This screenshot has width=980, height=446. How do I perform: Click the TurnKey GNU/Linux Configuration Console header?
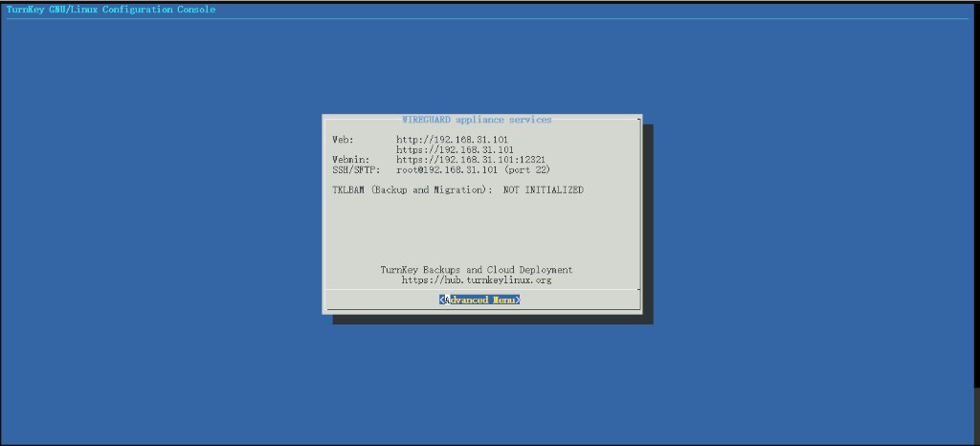click(x=111, y=10)
